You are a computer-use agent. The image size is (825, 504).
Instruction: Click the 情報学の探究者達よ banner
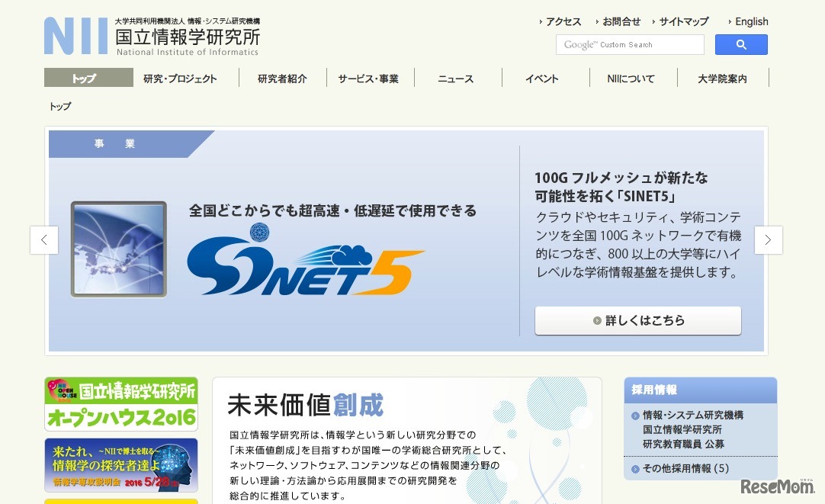point(120,465)
